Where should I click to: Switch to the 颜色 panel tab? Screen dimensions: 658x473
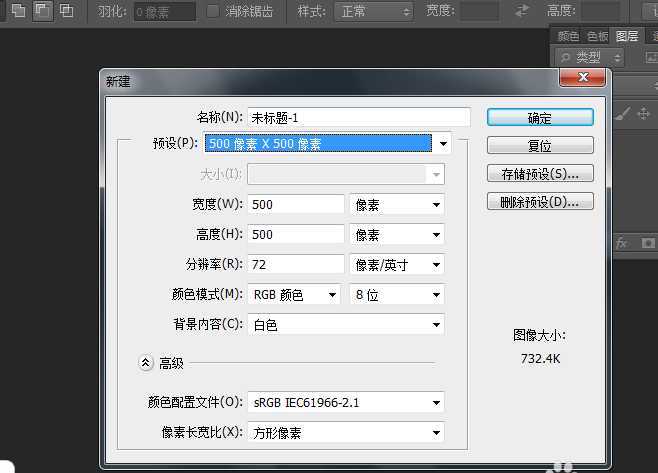coord(568,35)
